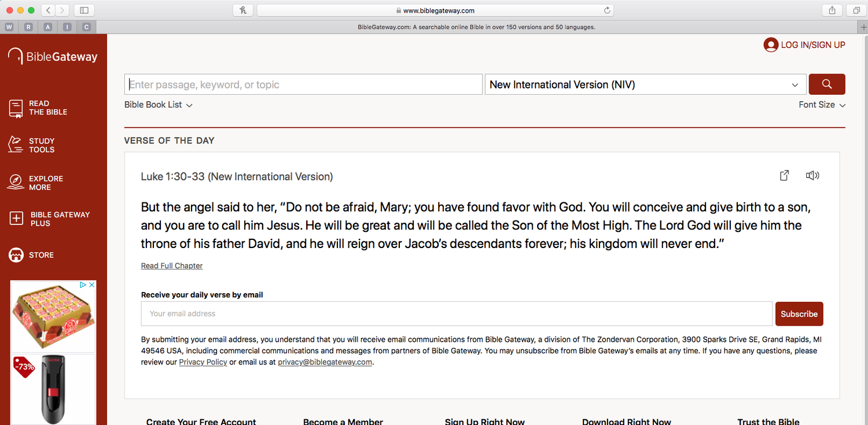The height and width of the screenshot is (425, 868).
Task: Click the Receive your daily verse by email label
Action: pyautogui.click(x=202, y=295)
